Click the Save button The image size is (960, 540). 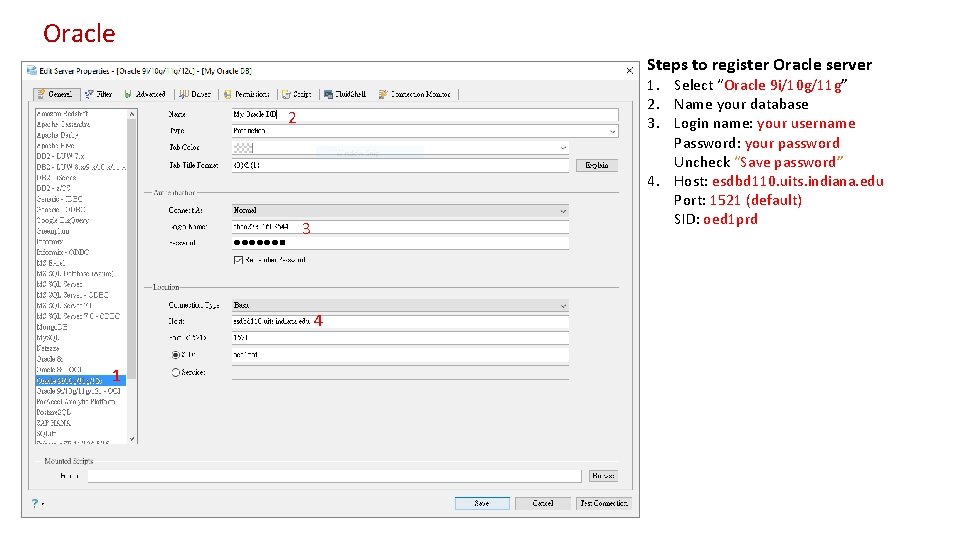(482, 503)
